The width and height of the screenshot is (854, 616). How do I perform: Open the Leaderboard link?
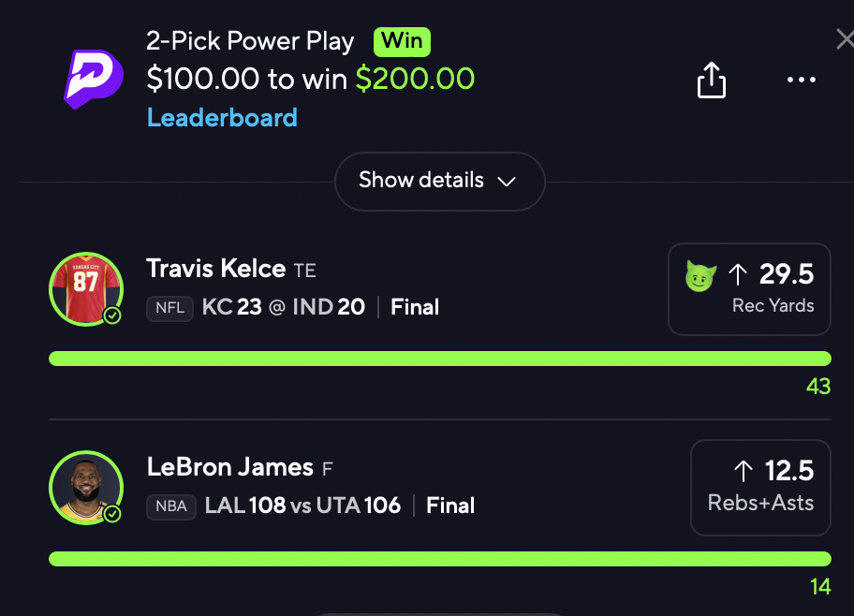tap(222, 118)
